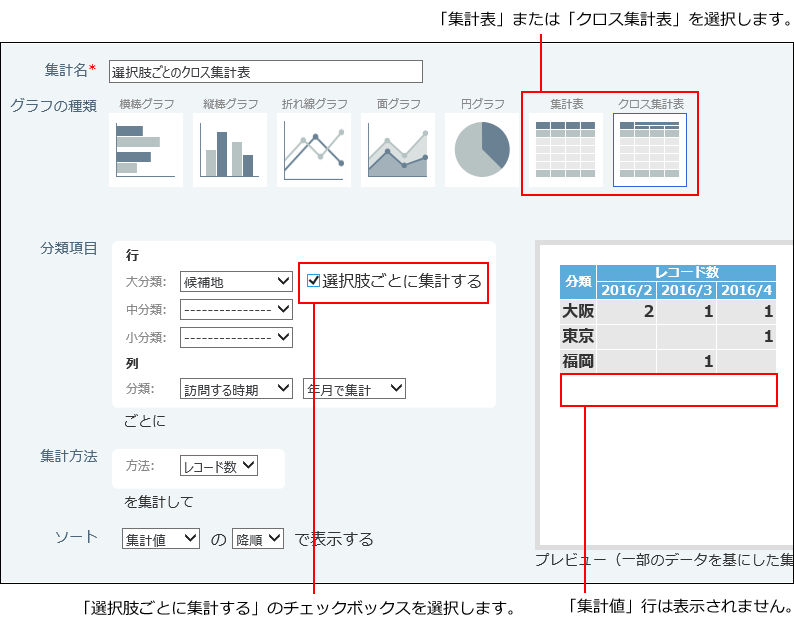Select the 横棒グラフ chart type icon
Screen dimensions: 794x626
[x=146, y=150]
